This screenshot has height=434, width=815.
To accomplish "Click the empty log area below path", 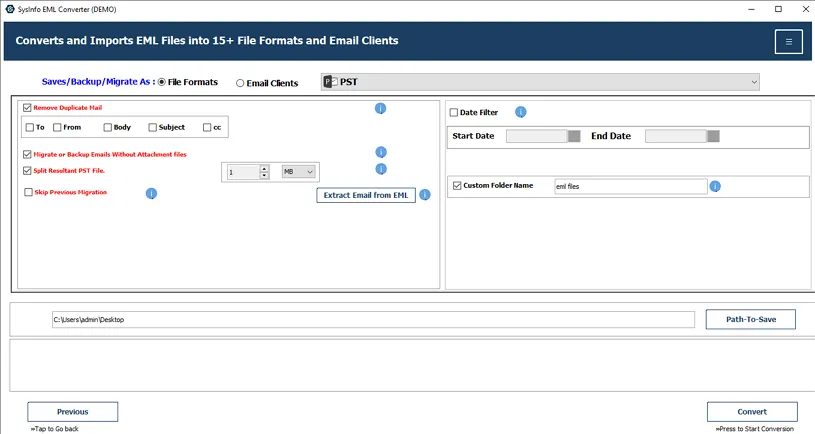I will click(x=412, y=365).
